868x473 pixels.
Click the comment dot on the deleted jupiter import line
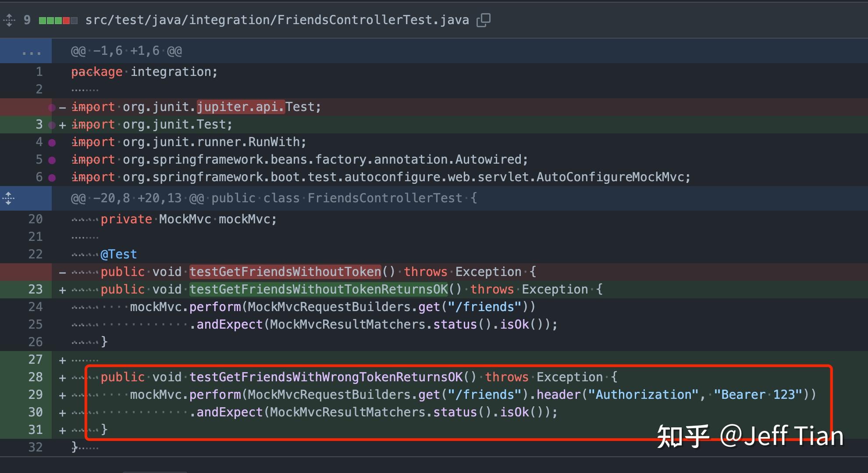pos(51,107)
